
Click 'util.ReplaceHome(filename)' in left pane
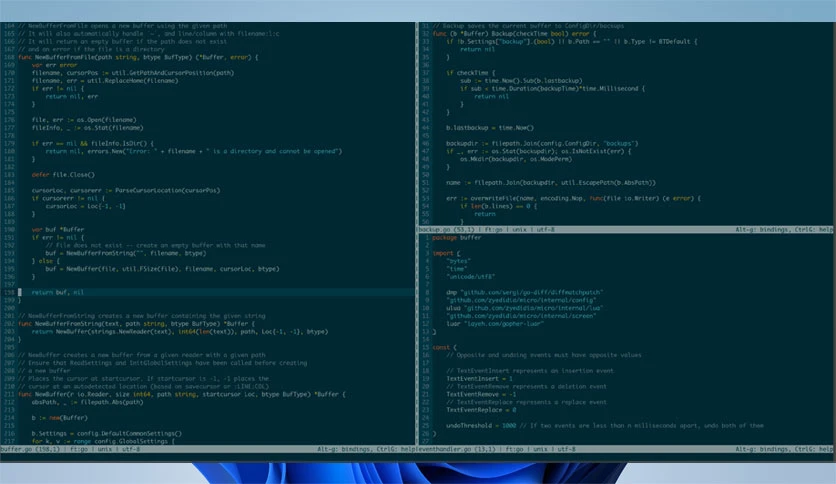133,80
